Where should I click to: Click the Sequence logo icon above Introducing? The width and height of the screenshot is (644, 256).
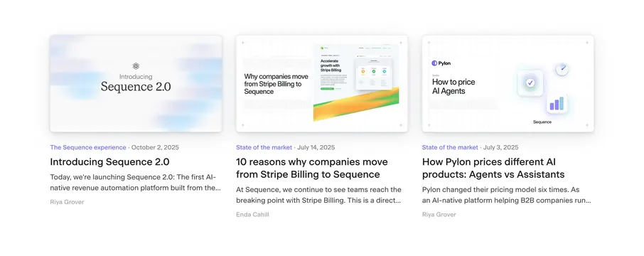[136, 66]
